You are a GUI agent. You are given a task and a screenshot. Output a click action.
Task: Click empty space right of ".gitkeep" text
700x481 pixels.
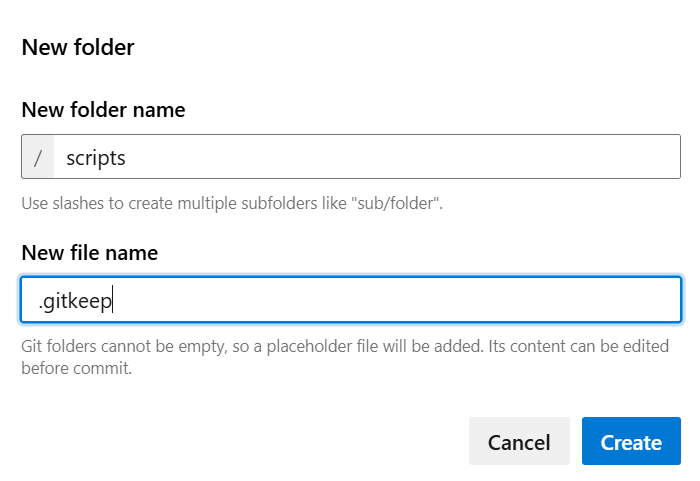[x=400, y=300]
